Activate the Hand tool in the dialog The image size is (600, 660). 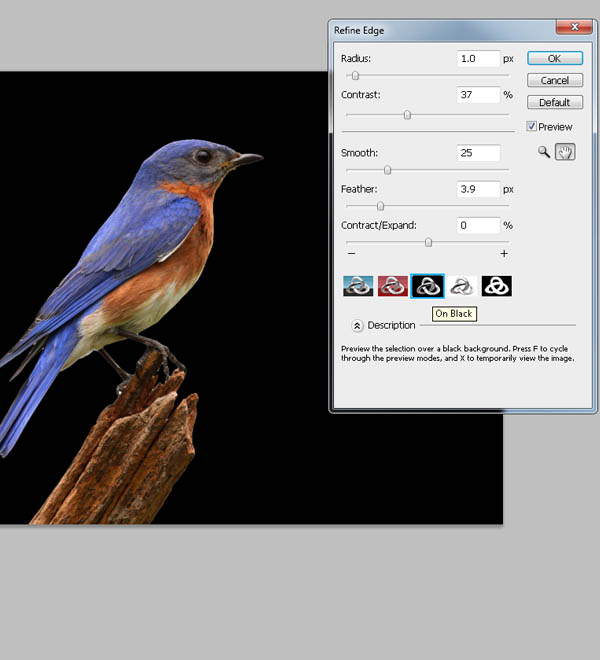[x=566, y=152]
